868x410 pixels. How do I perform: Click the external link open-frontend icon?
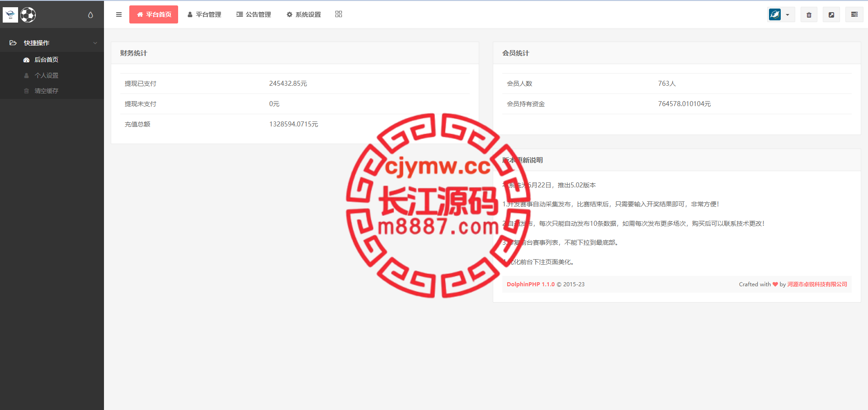tap(831, 14)
